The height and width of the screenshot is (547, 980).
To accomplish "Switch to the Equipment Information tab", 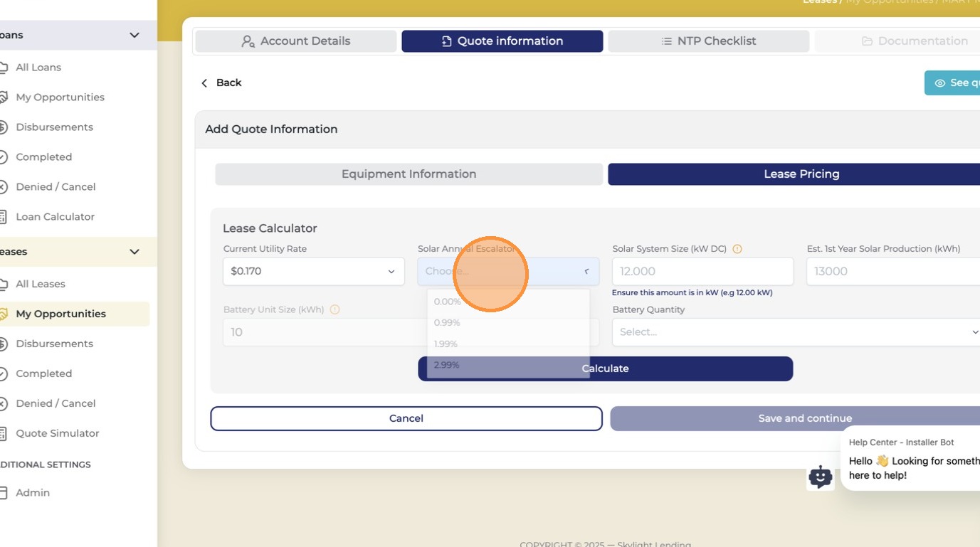I will click(x=409, y=174).
